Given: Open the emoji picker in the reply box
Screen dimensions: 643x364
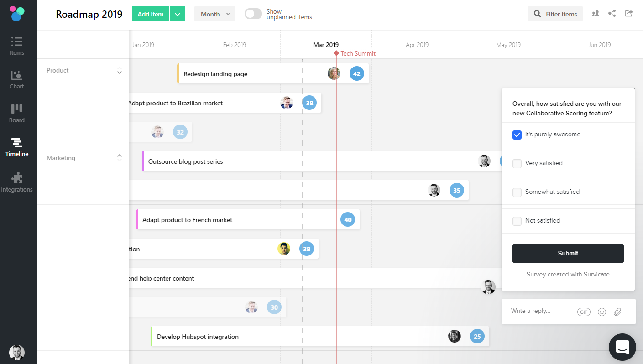Looking at the screenshot, I should (x=601, y=312).
